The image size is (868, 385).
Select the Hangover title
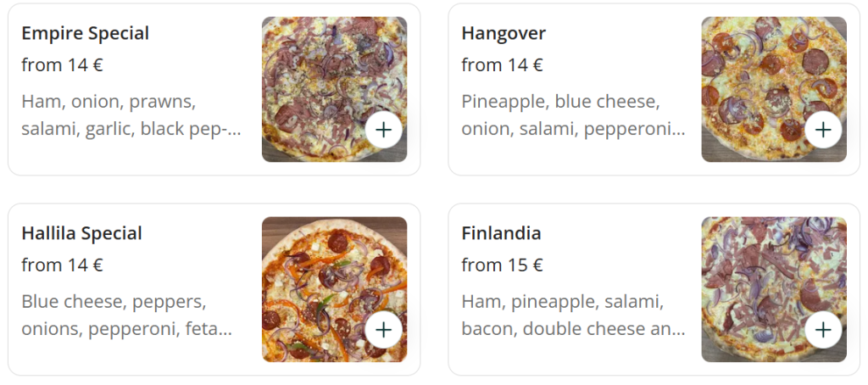504,34
